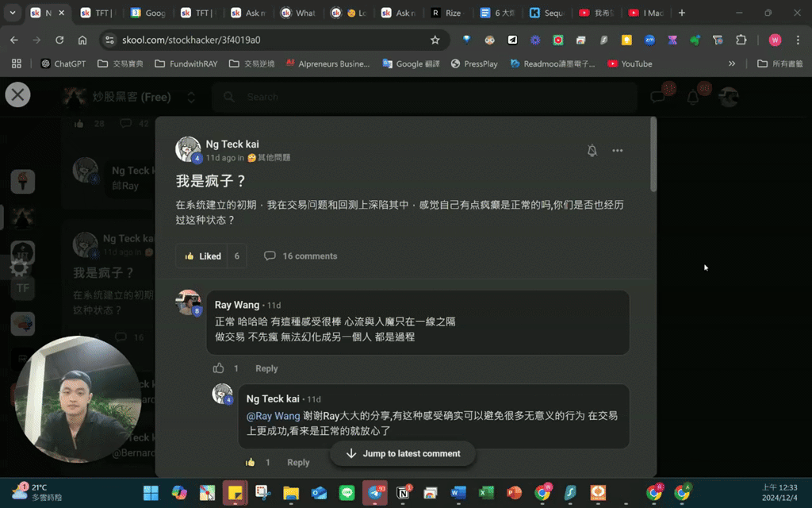Image resolution: width=812 pixels, height=508 pixels.
Task: Open LINE from the Windows taskbar
Action: [347, 493]
